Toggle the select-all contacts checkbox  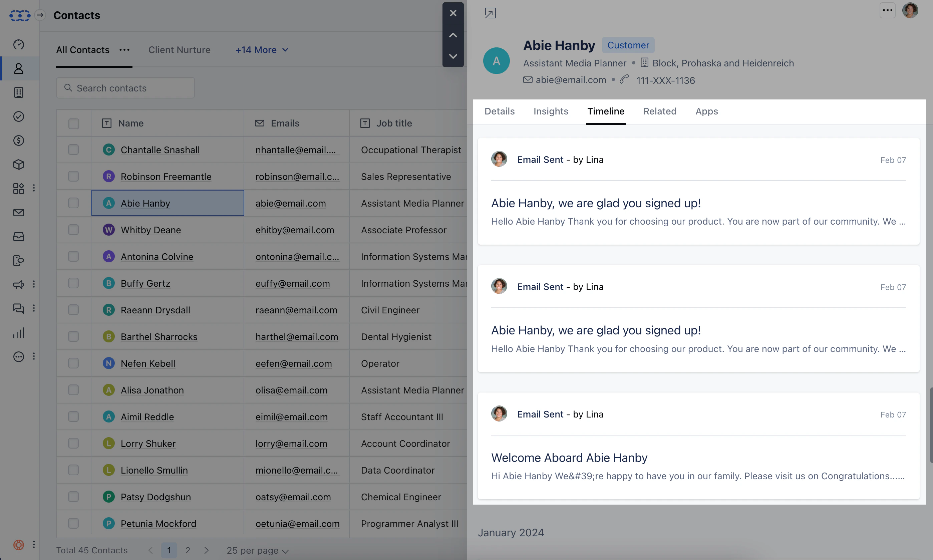[73, 123]
